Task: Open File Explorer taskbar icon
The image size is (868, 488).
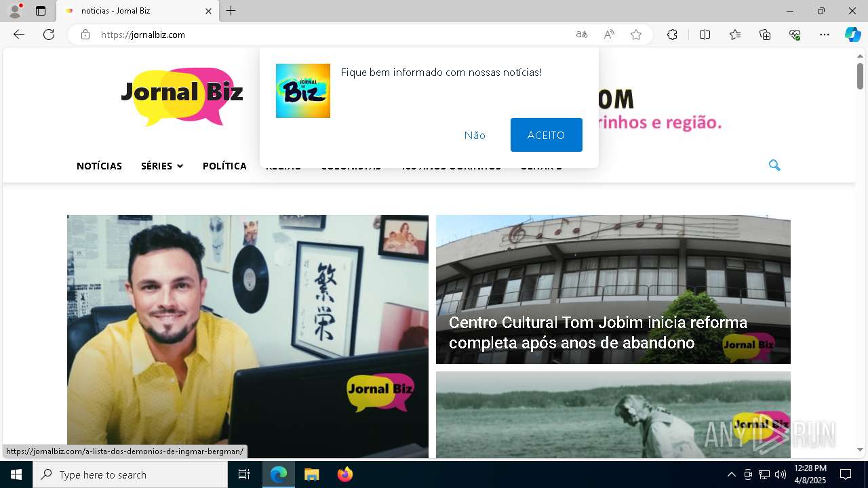Action: (311, 474)
